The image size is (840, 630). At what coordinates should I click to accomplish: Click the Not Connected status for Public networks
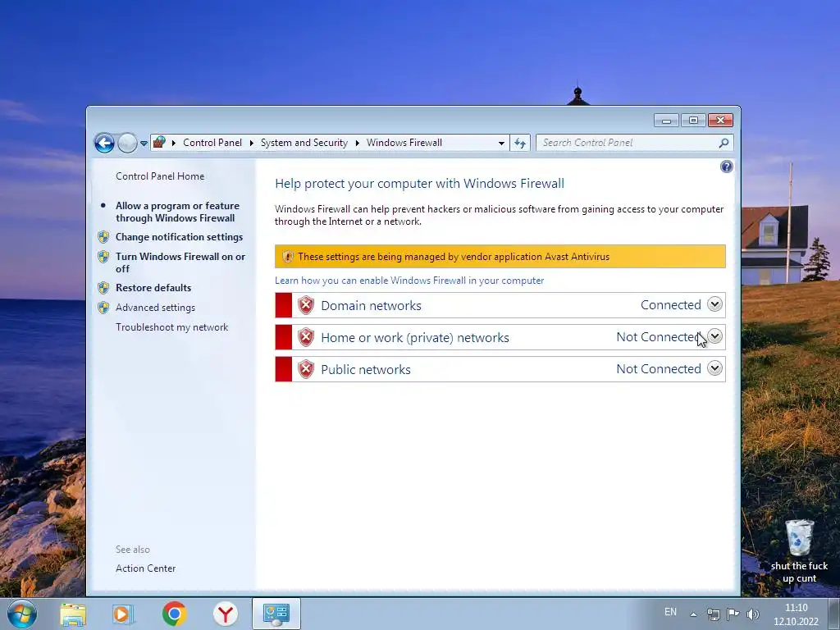tap(659, 368)
